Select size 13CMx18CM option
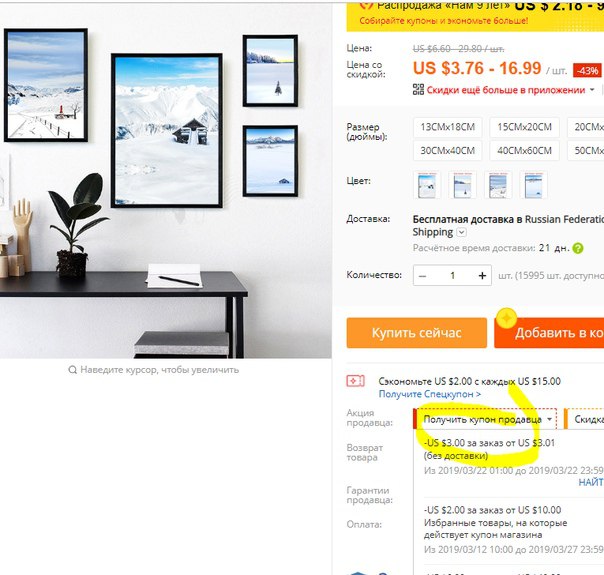Image resolution: width=604 pixels, height=575 pixels. 448,127
